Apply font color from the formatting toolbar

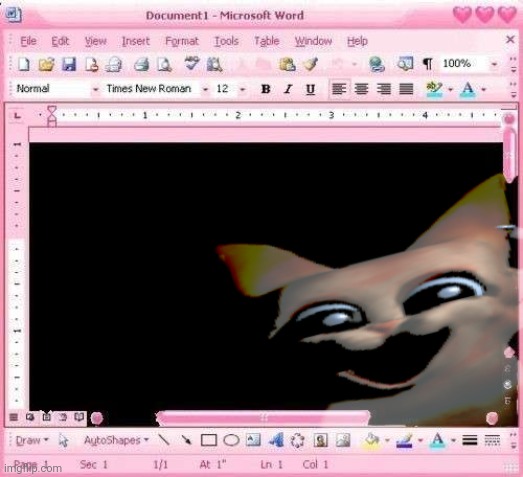pos(468,89)
